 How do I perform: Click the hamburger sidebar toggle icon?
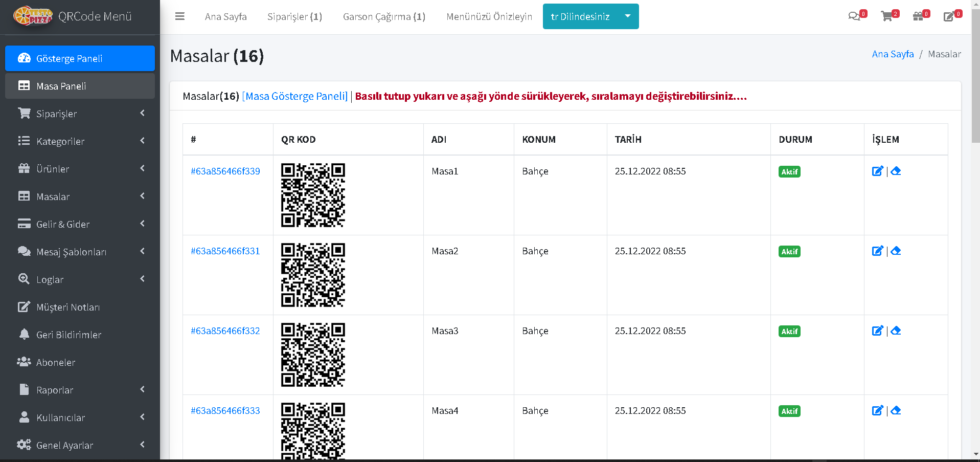[x=179, y=16]
